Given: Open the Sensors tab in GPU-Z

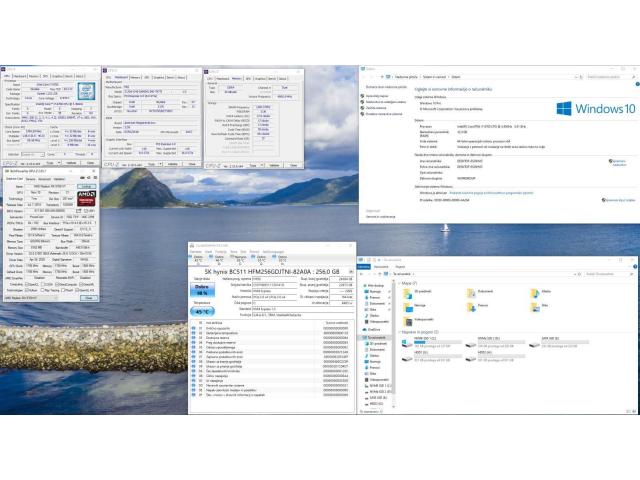Looking at the screenshot, I should coord(30,179).
